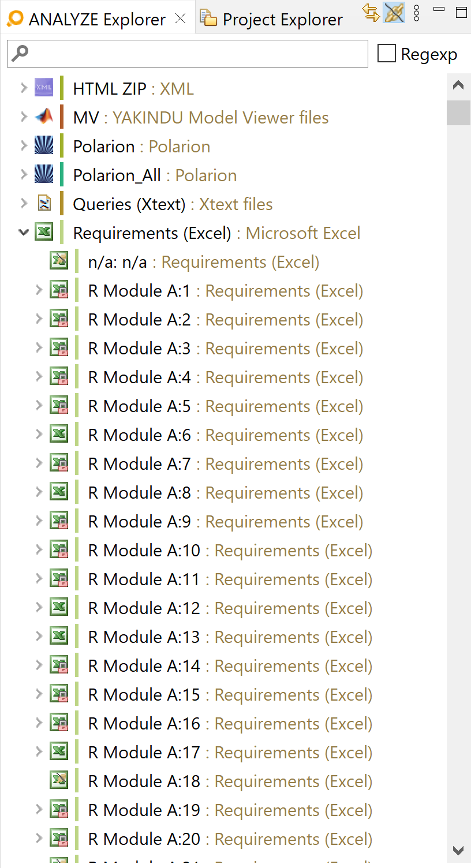This screenshot has width=471, height=868.
Task: Expand the R Module A:20 node
Action: 39,838
